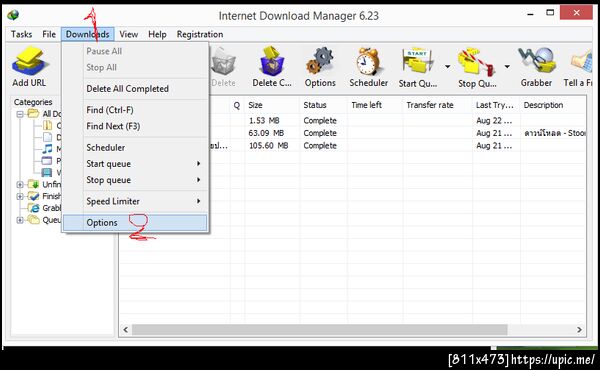Viewport: 600px width, 370px height.
Task: Choose Scheduler in the Downloads menu
Action: coord(135,148)
